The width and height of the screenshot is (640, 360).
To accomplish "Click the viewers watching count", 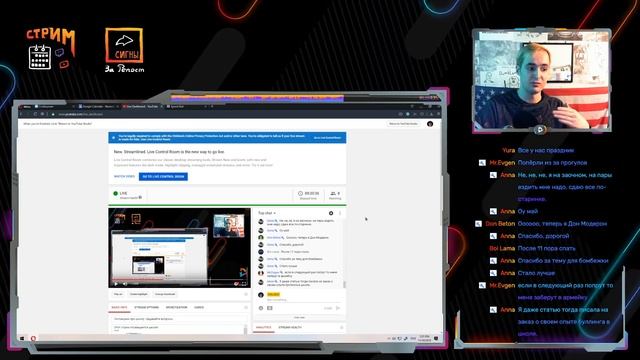I will point(335,195).
